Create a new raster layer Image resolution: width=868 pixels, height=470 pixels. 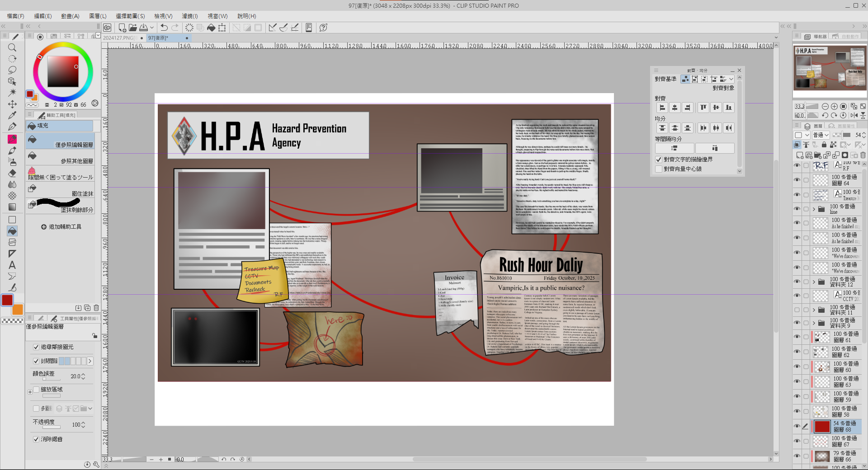pyautogui.click(x=799, y=155)
